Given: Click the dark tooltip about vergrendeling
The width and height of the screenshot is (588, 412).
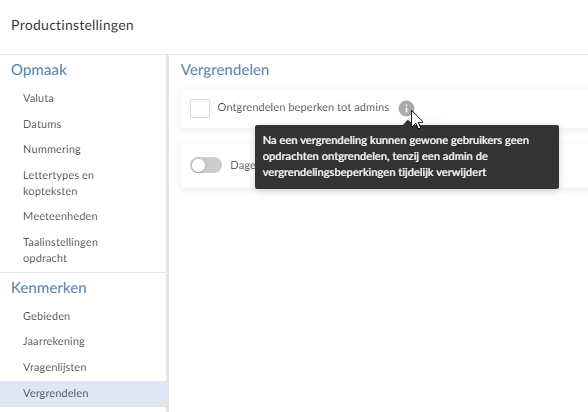Looking at the screenshot, I should tap(407, 157).
